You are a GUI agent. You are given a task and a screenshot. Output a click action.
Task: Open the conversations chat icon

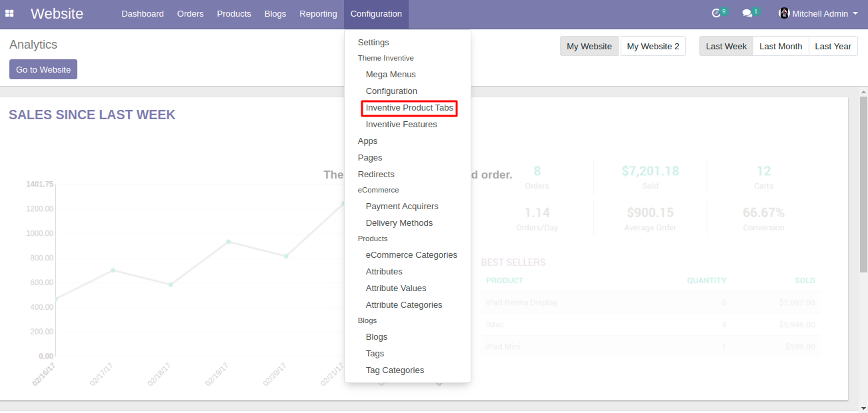[x=747, y=13]
